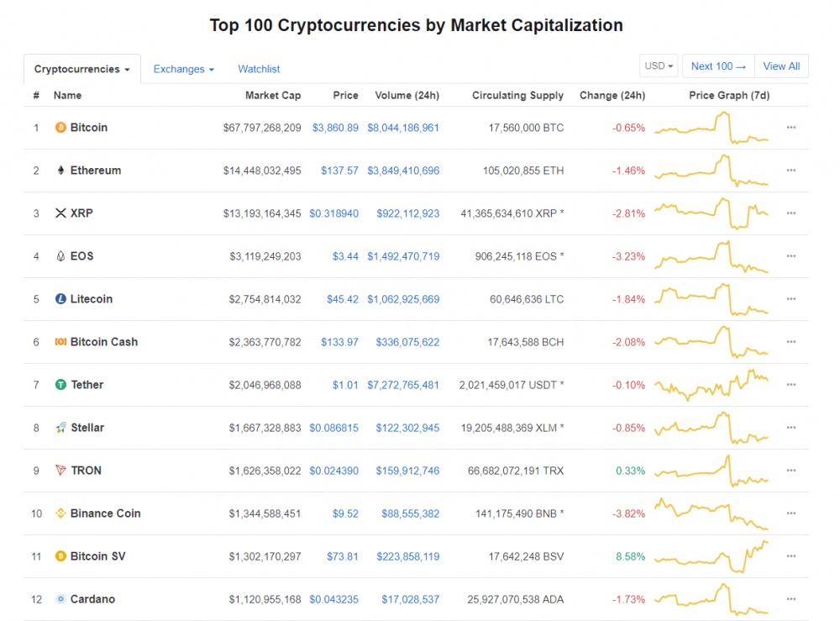Expand the Exchanges dropdown

[183, 69]
